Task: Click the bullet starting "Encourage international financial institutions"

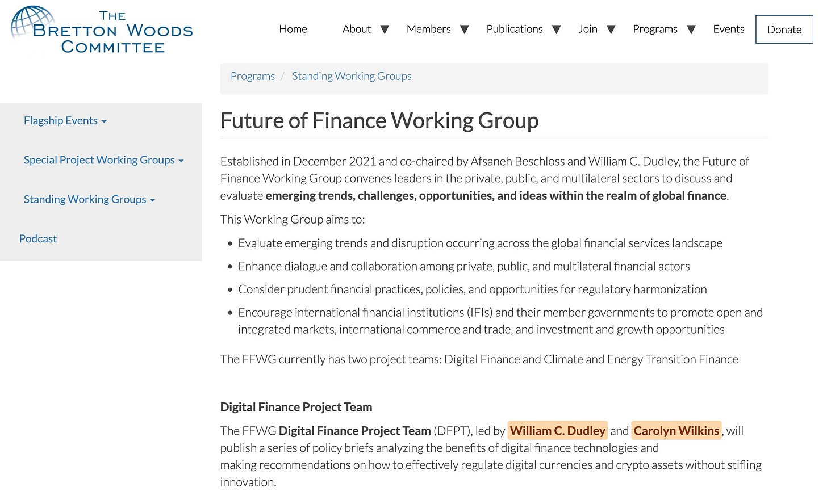Action: click(500, 321)
